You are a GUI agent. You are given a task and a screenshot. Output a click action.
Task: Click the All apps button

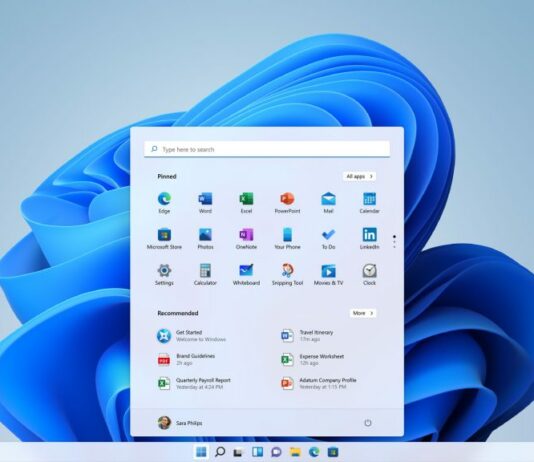coord(360,176)
